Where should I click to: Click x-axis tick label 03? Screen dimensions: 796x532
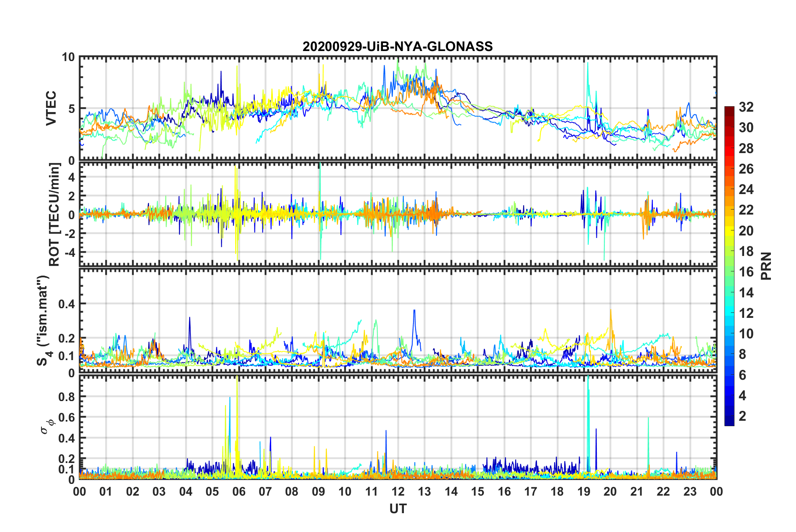[x=159, y=491]
